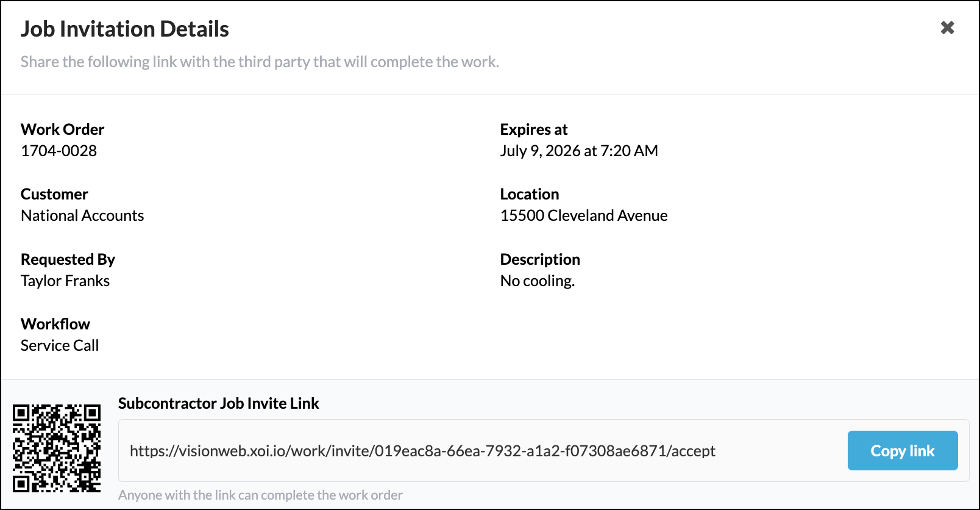Click the location 15500 Cleveland Avenue
This screenshot has width=980, height=510.
pos(584,215)
